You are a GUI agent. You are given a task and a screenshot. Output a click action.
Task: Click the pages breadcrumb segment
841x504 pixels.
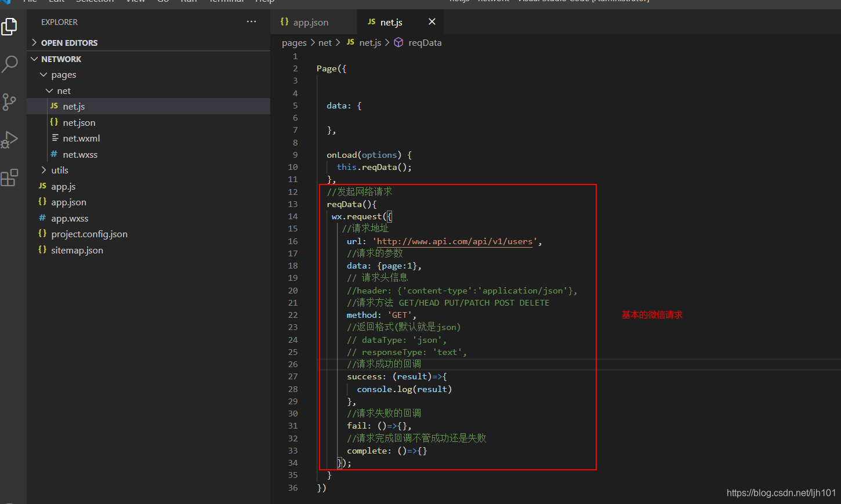coord(294,43)
